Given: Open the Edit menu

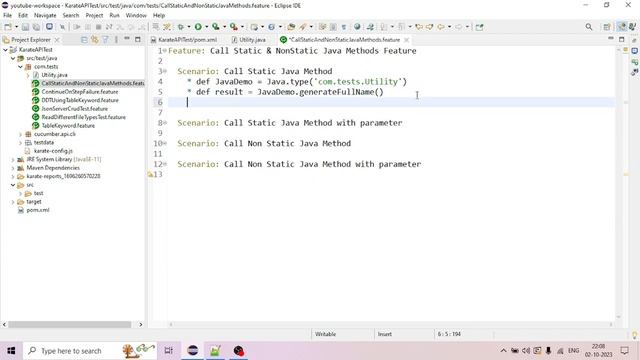Looking at the screenshot, I should coord(23,15).
